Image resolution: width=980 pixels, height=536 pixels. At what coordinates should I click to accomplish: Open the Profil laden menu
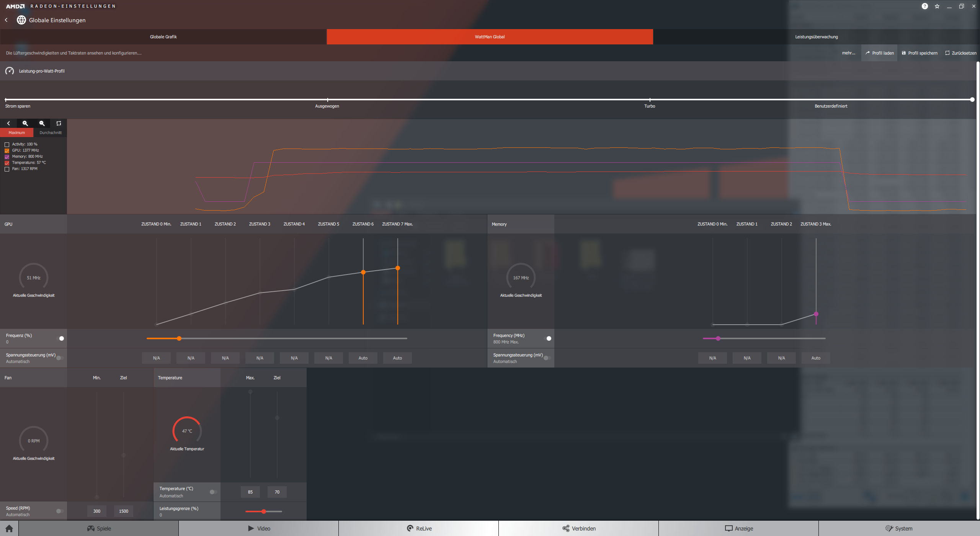click(879, 53)
